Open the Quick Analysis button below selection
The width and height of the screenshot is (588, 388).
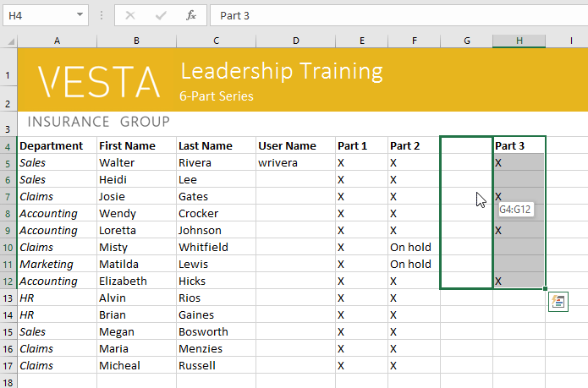(558, 302)
